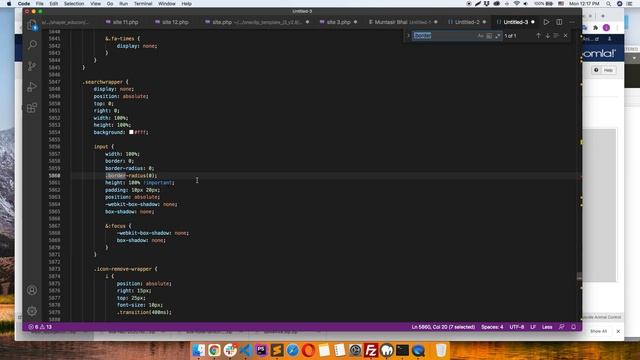Change end of line sequence LF

click(533, 327)
